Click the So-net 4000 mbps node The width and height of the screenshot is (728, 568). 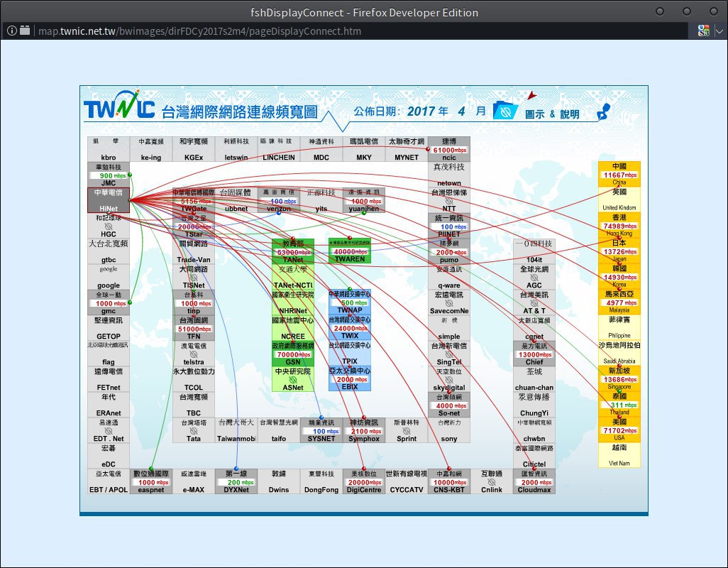point(449,405)
